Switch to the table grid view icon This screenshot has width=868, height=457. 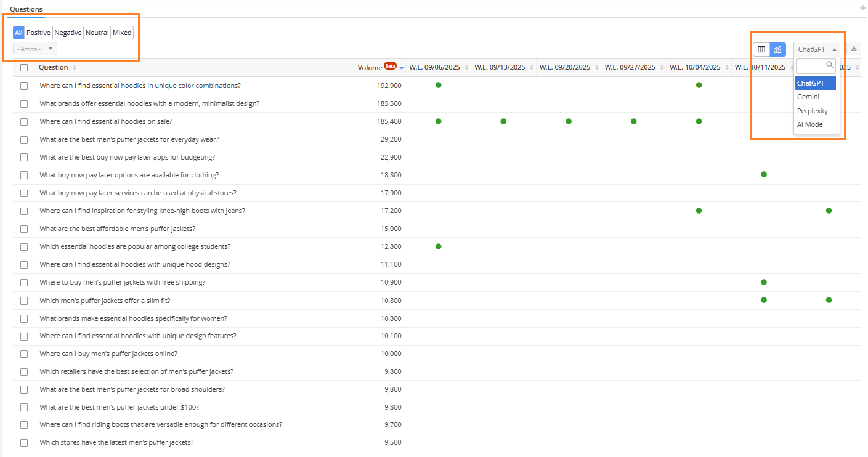coord(761,49)
